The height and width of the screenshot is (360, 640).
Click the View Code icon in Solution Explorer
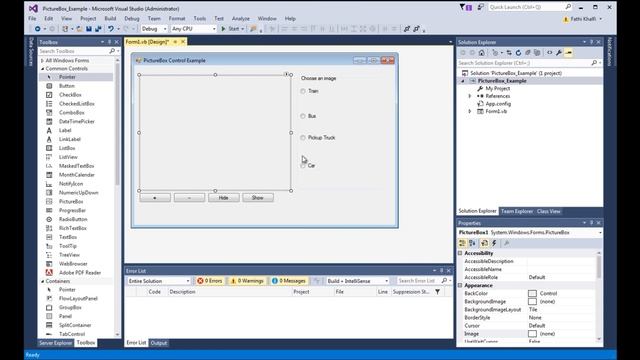coord(549,53)
